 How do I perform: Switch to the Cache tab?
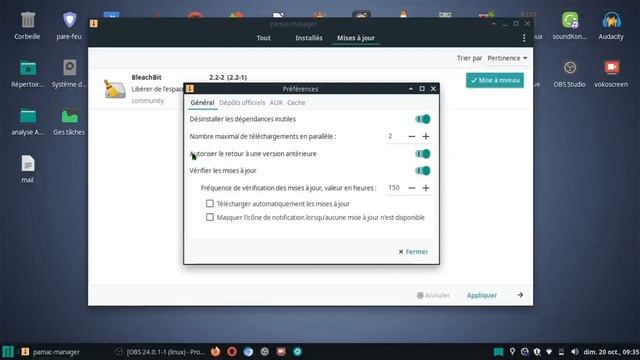point(296,102)
